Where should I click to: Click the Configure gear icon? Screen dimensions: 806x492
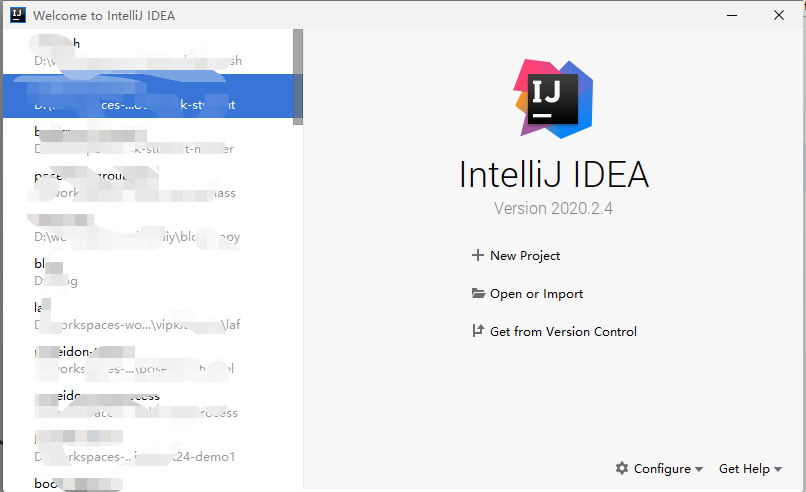coord(622,468)
